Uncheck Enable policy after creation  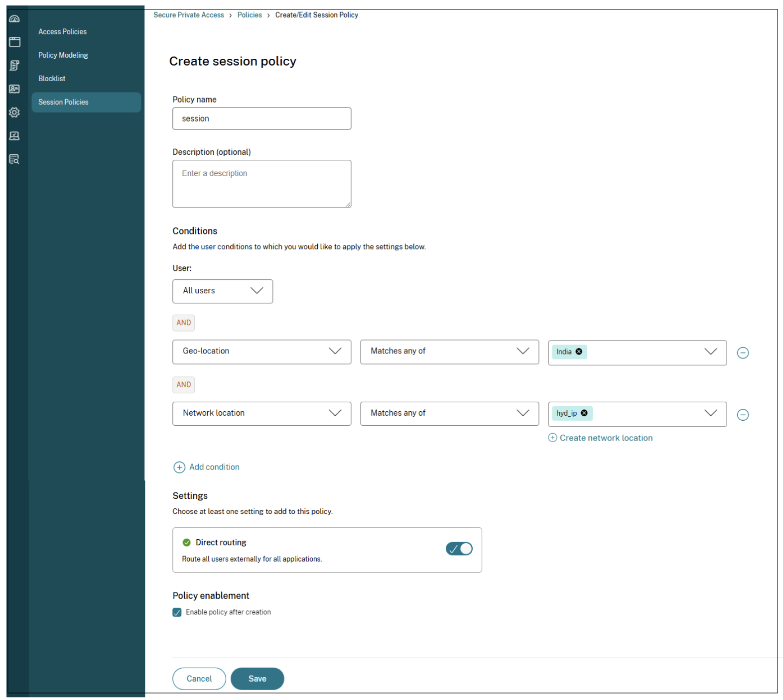coord(177,612)
